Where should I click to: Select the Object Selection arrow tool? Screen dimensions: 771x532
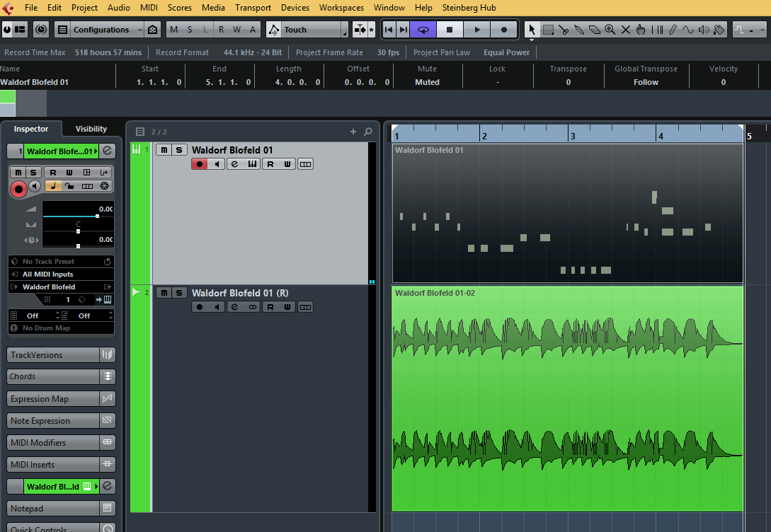point(532,30)
